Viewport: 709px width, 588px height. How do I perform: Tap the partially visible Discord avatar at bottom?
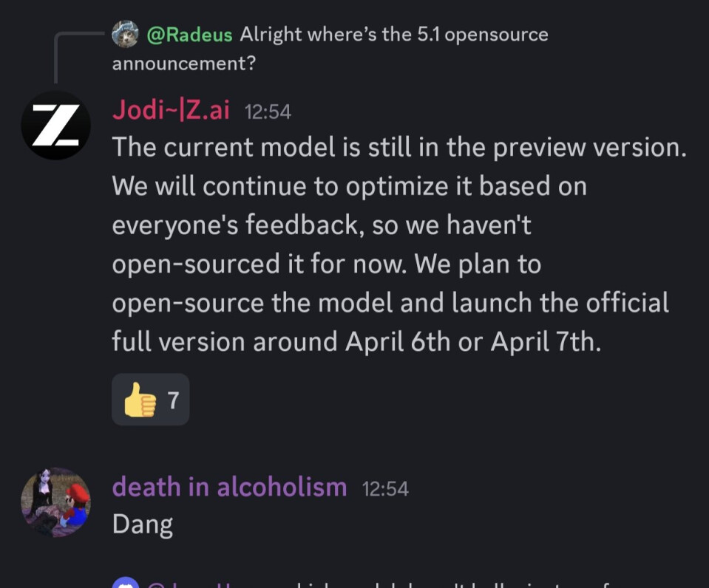coord(125,583)
